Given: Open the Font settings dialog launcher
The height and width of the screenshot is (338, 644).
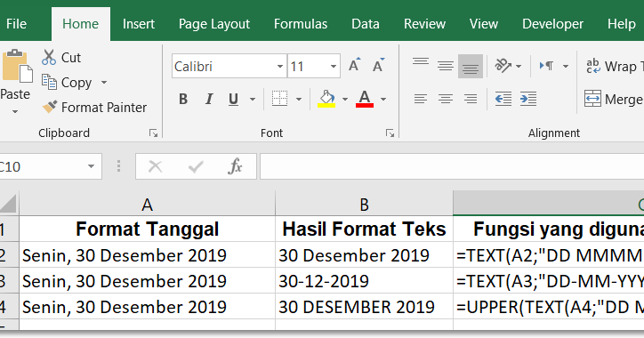Looking at the screenshot, I should [390, 133].
